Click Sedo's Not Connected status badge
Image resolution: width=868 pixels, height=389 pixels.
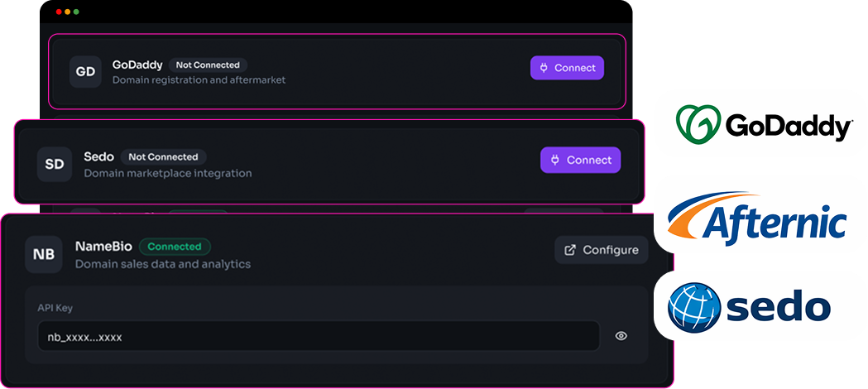tap(163, 156)
